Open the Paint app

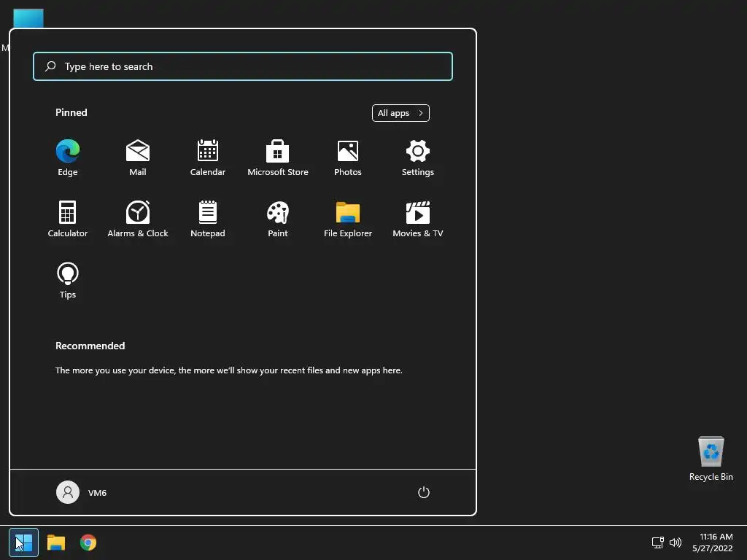point(278,219)
